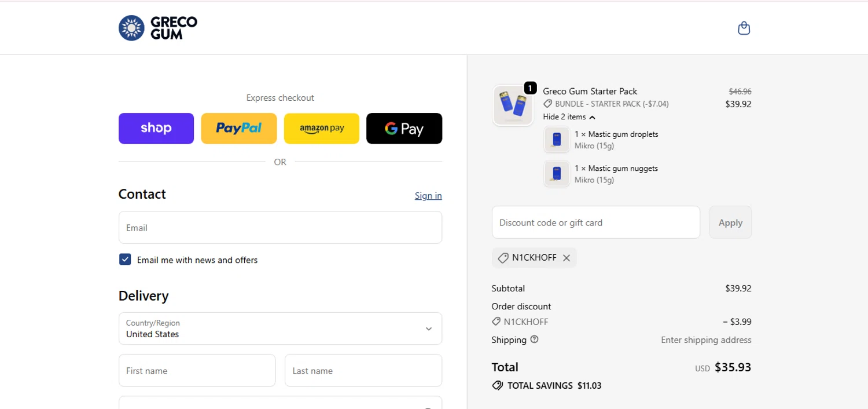Click Greco Gum Starter Pack thumbnail
This screenshot has width=868, height=409.
(x=513, y=105)
